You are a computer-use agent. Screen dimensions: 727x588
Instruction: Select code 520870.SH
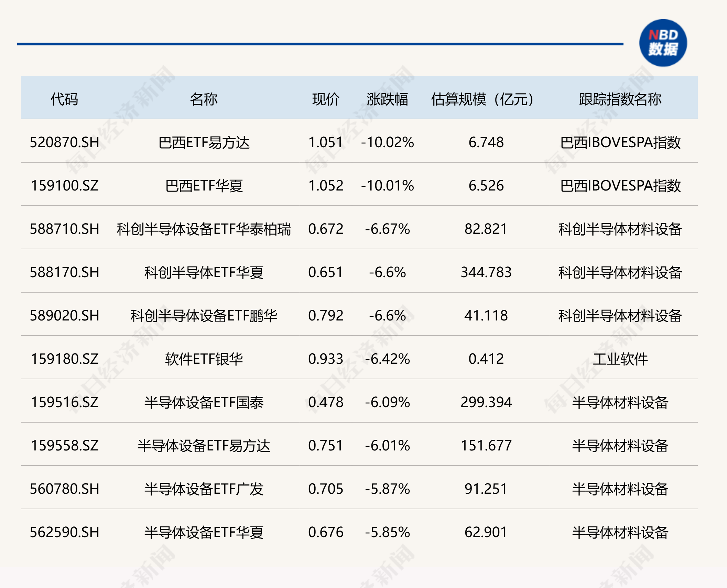[64, 142]
